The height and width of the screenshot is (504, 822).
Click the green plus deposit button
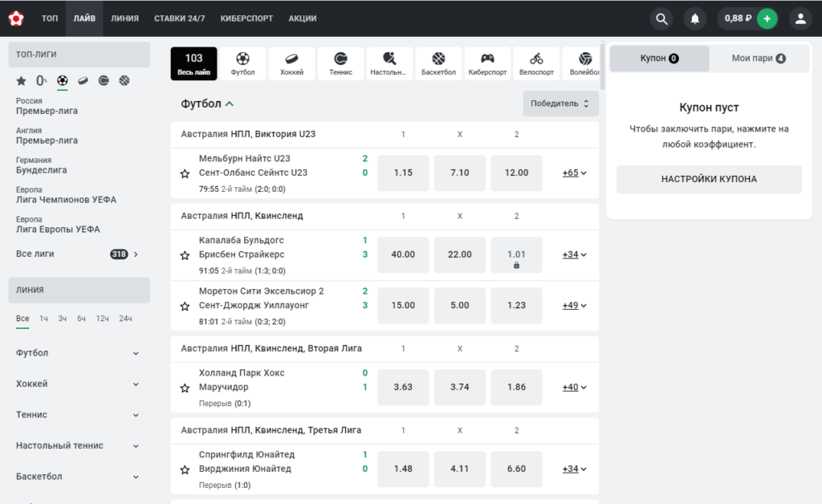click(767, 19)
